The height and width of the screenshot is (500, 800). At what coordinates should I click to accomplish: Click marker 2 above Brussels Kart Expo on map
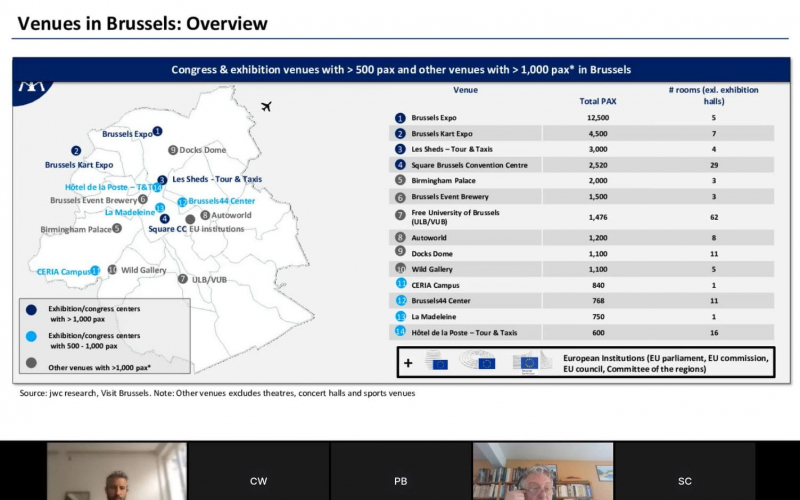tap(76, 151)
